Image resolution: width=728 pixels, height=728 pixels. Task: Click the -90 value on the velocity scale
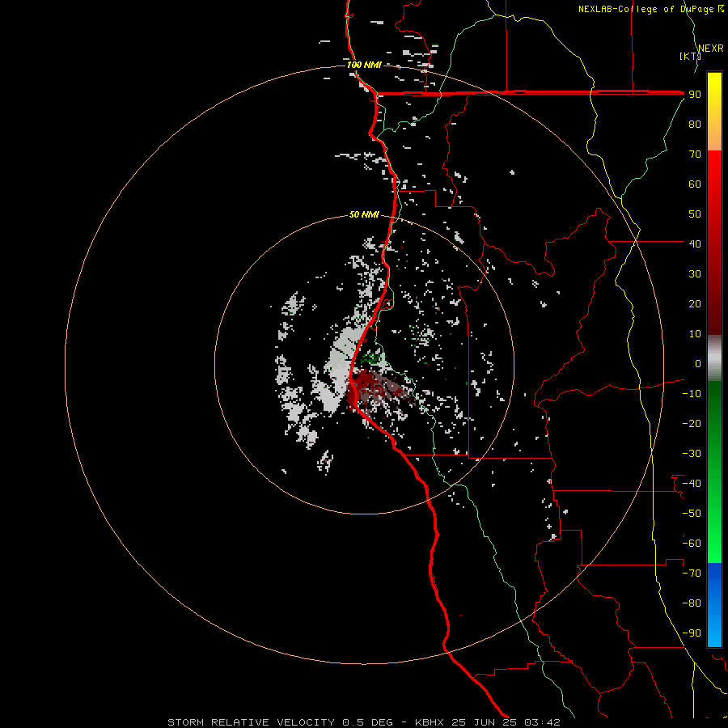[692, 633]
